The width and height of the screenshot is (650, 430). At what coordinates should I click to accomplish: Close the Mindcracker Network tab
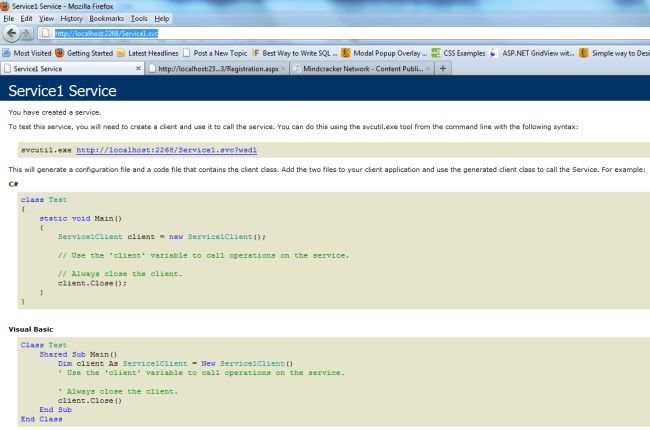428,68
